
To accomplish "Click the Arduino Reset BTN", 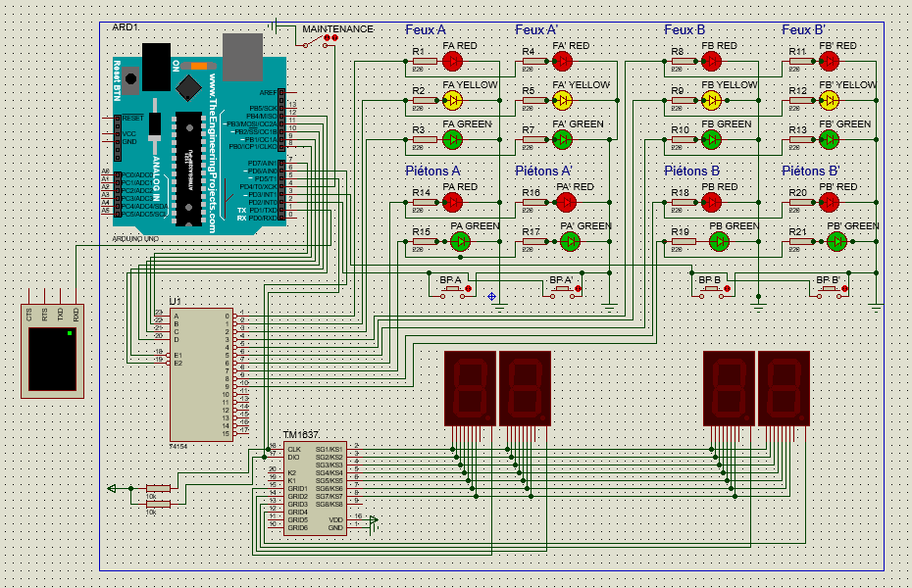I will coord(130,80).
